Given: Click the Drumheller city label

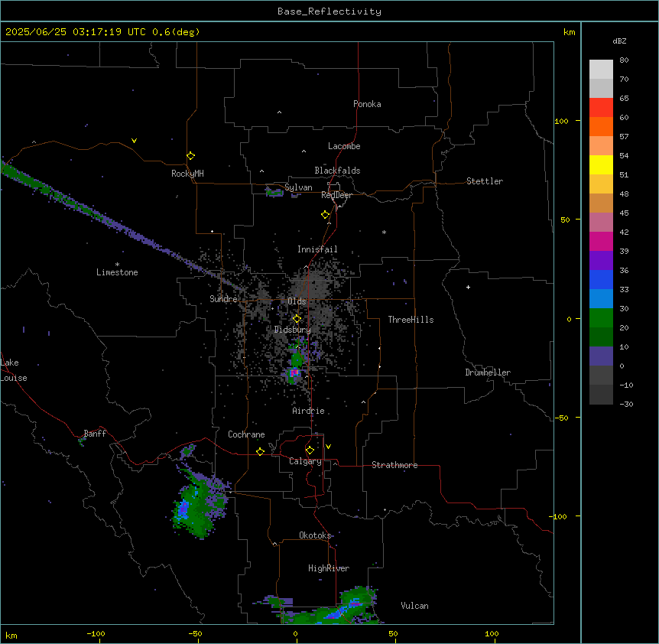Looking at the screenshot, I should [x=488, y=372].
